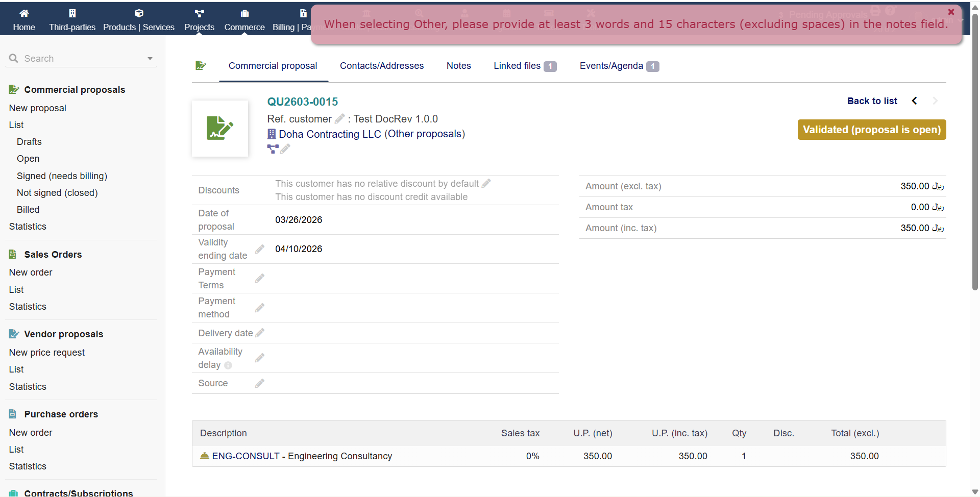Viewport: 980px width, 497px height.
Task: Edit the Source field pencil icon
Action: pos(260,383)
